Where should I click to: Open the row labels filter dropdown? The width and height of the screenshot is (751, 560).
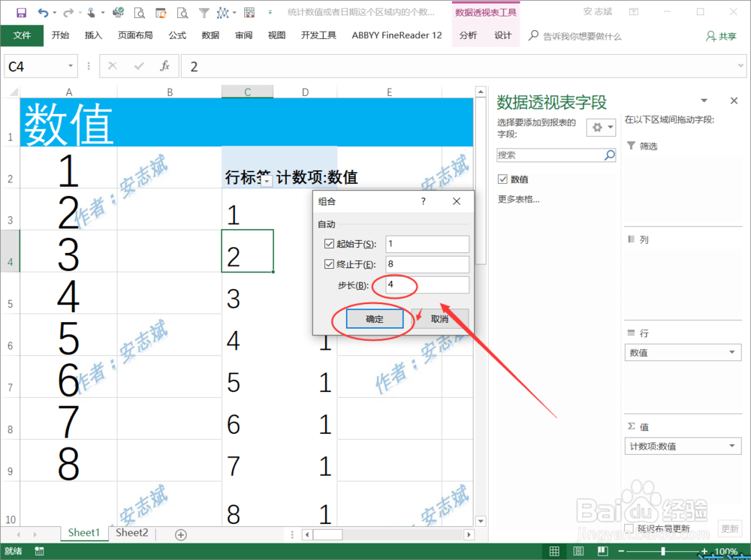[x=267, y=181]
